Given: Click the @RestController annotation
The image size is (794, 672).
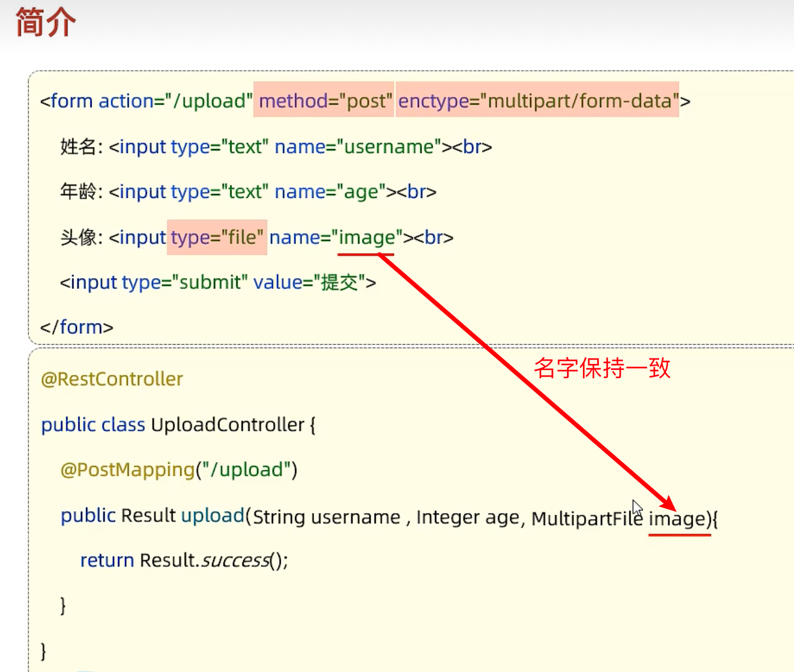Looking at the screenshot, I should point(112,379).
